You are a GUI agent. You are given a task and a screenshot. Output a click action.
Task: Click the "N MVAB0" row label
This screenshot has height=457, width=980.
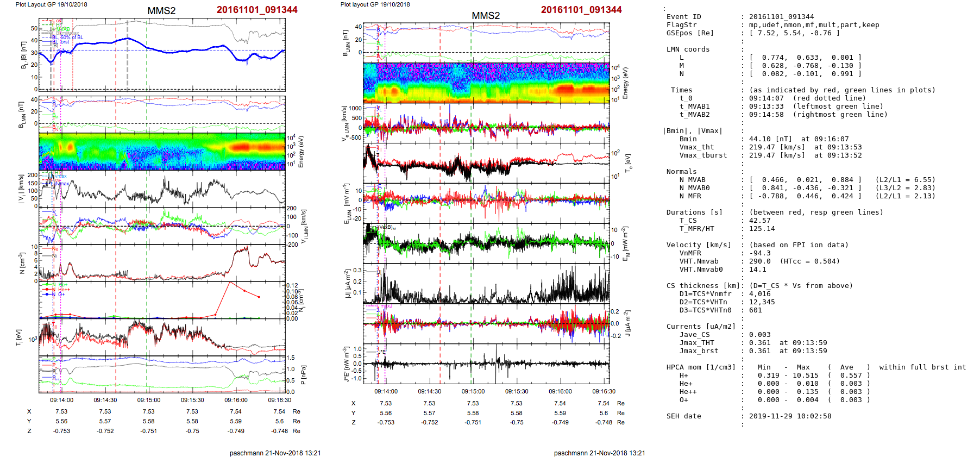pos(695,188)
